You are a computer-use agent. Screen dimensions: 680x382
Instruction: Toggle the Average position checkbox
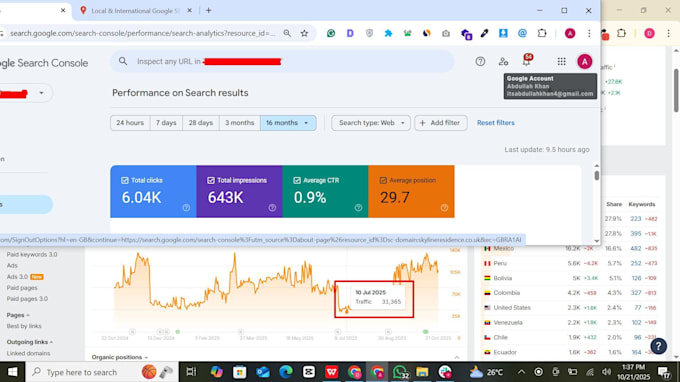[383, 180]
